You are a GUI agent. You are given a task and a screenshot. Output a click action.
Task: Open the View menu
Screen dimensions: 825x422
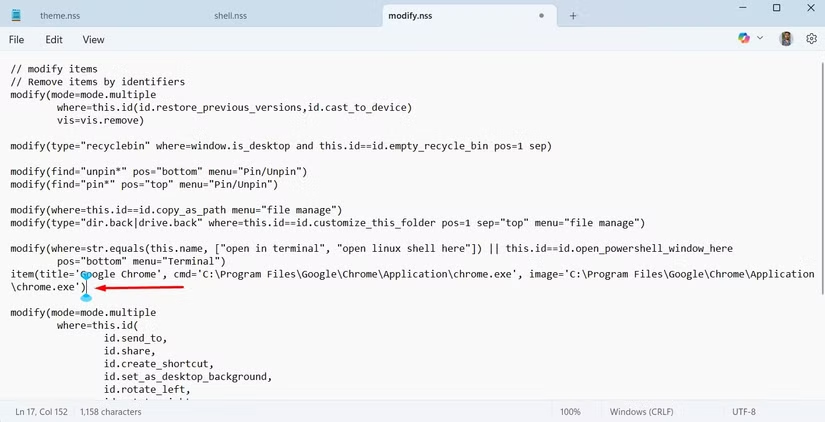pos(93,40)
